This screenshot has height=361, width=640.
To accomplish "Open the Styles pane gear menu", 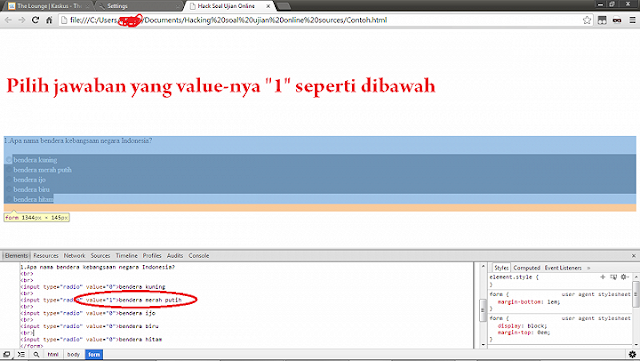I will click(624, 277).
